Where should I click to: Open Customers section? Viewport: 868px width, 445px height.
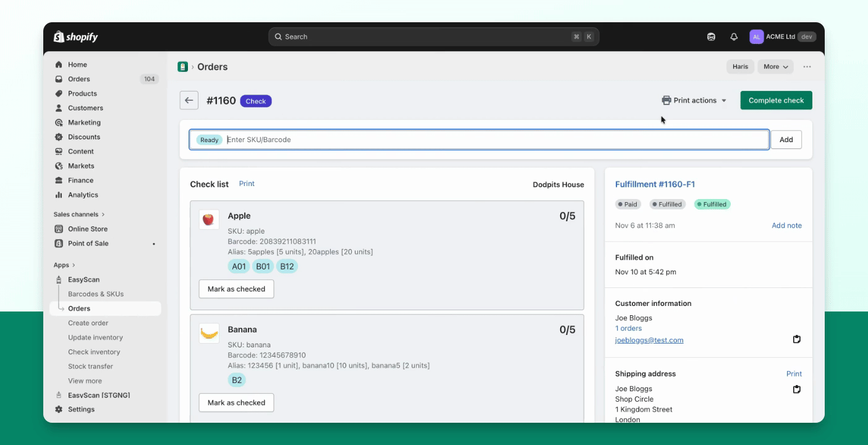click(85, 108)
